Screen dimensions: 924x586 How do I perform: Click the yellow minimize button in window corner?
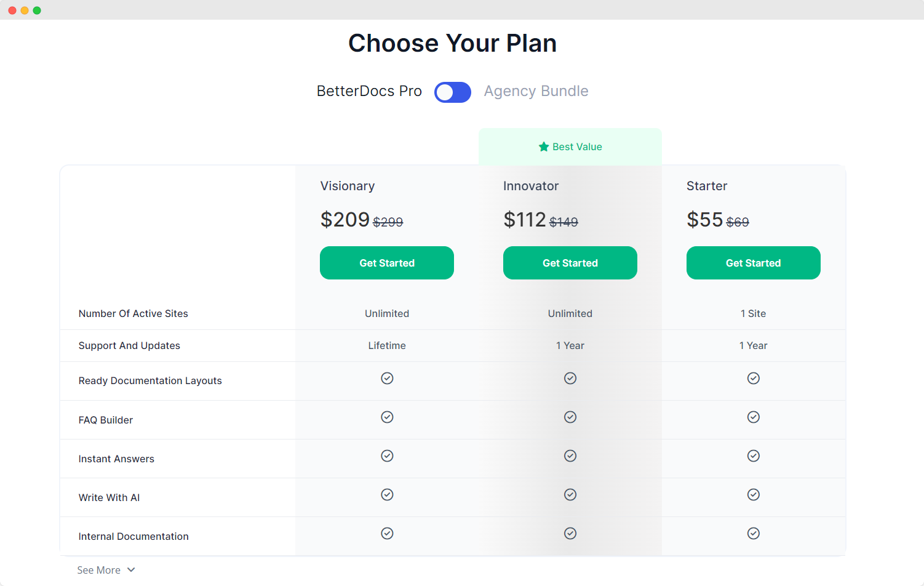(24, 10)
